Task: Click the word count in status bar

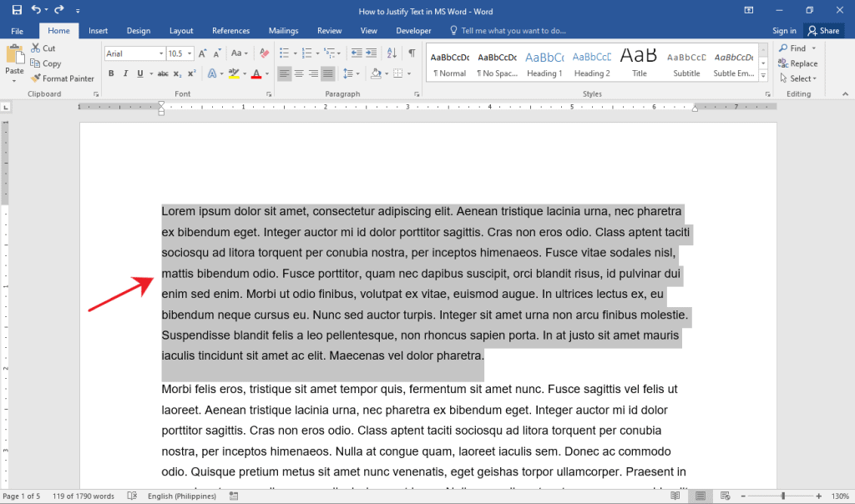Action: (83, 495)
